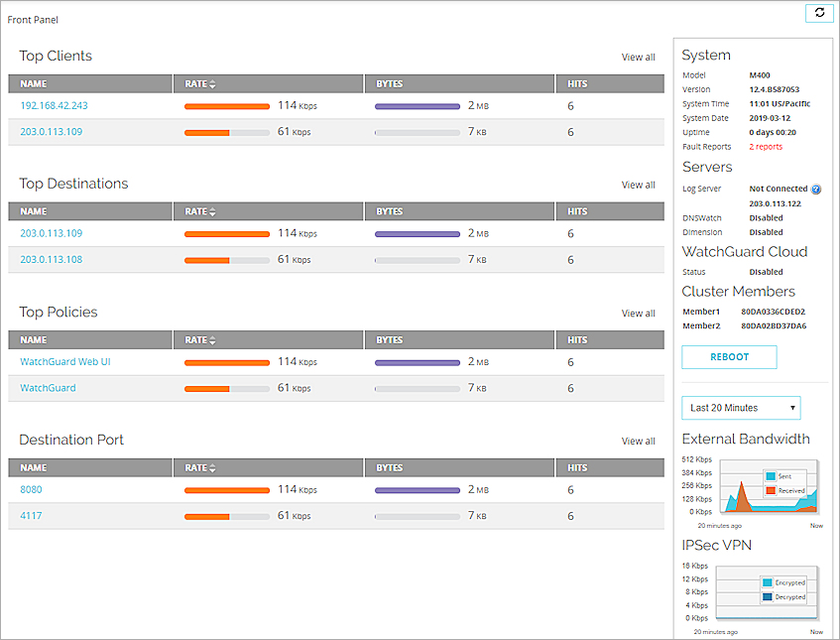Click the REBOOT button

click(729, 357)
